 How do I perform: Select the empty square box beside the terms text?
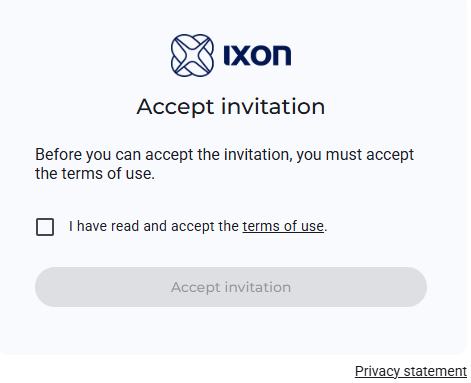click(45, 227)
